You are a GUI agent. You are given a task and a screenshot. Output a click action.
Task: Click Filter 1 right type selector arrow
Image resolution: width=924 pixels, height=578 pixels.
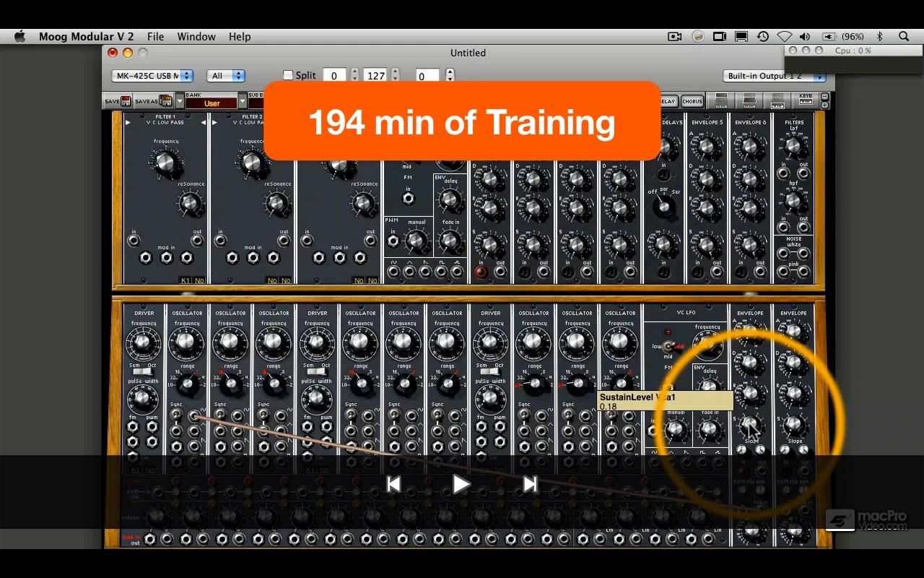(203, 123)
